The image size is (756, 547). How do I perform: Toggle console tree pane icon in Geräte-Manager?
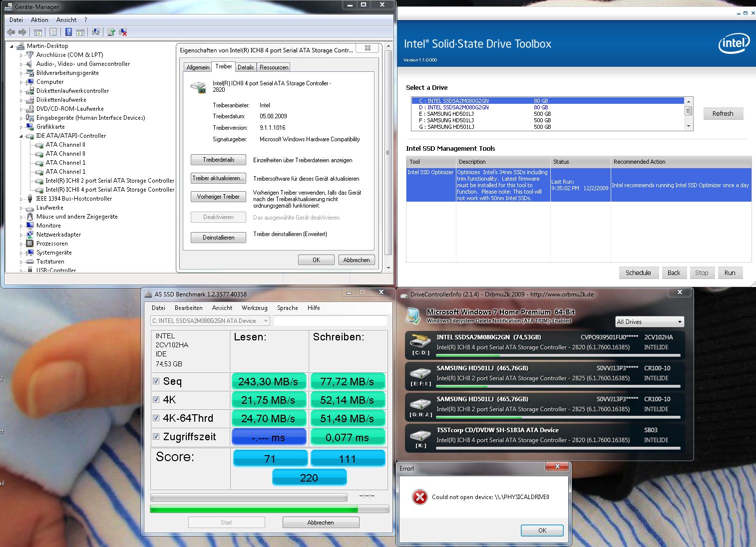point(37,32)
